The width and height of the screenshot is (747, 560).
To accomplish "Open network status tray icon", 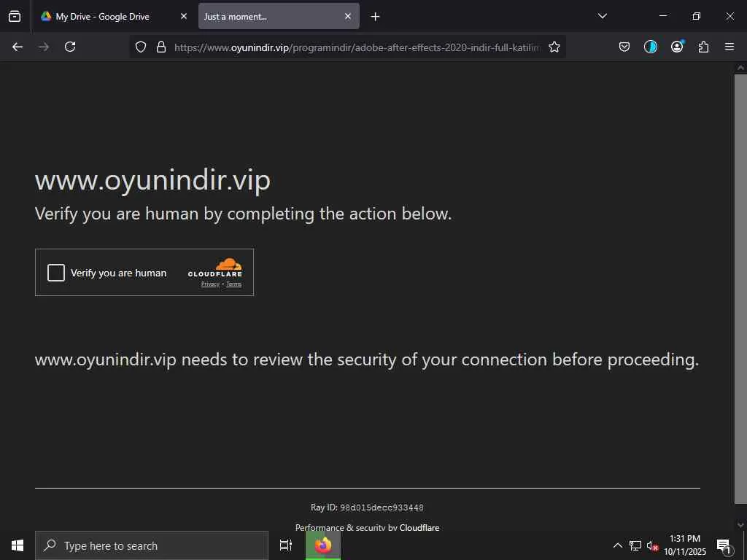I will click(635, 545).
